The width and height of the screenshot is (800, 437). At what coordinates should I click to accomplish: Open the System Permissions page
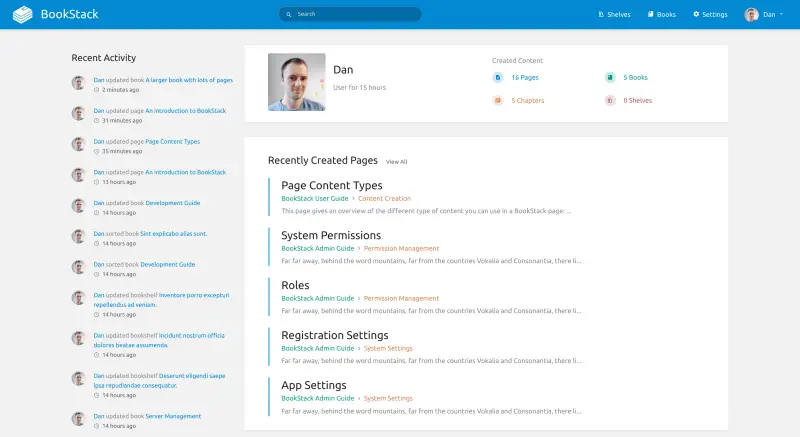coord(331,235)
